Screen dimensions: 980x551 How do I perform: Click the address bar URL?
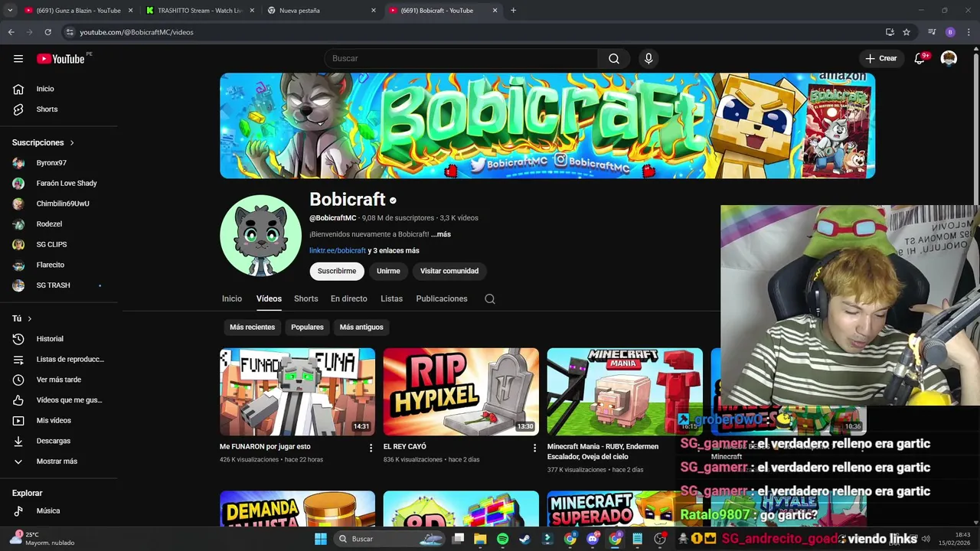point(137,32)
